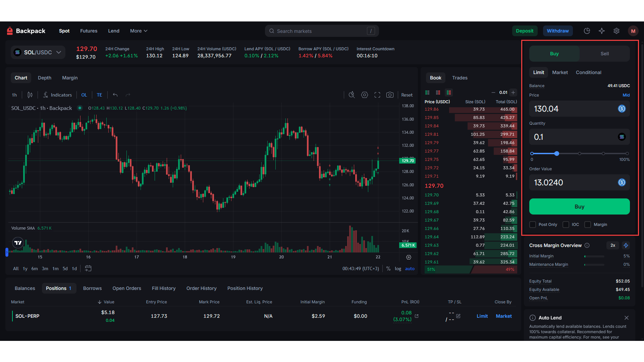Switch order side to Sell
The height and width of the screenshot is (362, 644).
click(x=605, y=54)
